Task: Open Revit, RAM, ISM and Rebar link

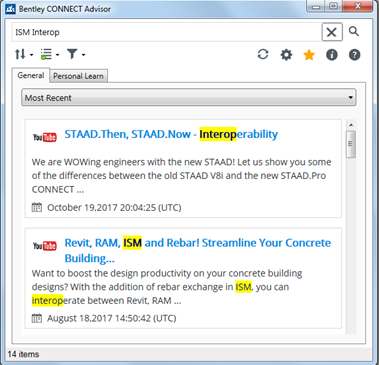Action: [x=198, y=250]
